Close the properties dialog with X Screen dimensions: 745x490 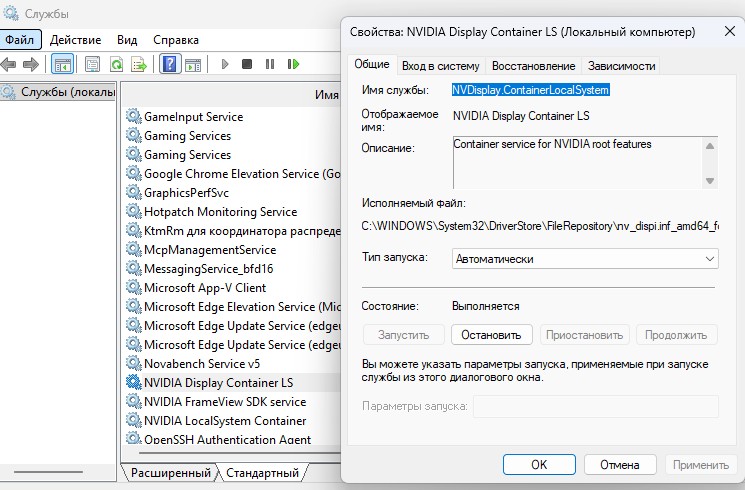(730, 31)
